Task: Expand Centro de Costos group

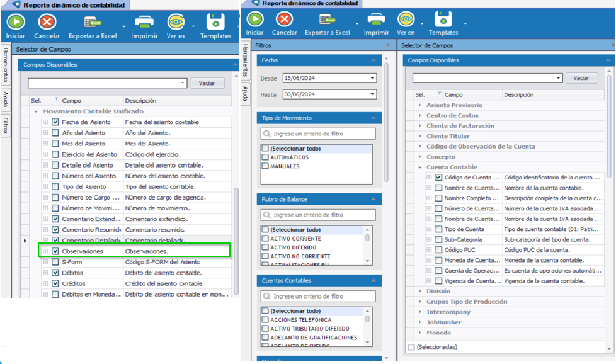Action: pyautogui.click(x=420, y=115)
